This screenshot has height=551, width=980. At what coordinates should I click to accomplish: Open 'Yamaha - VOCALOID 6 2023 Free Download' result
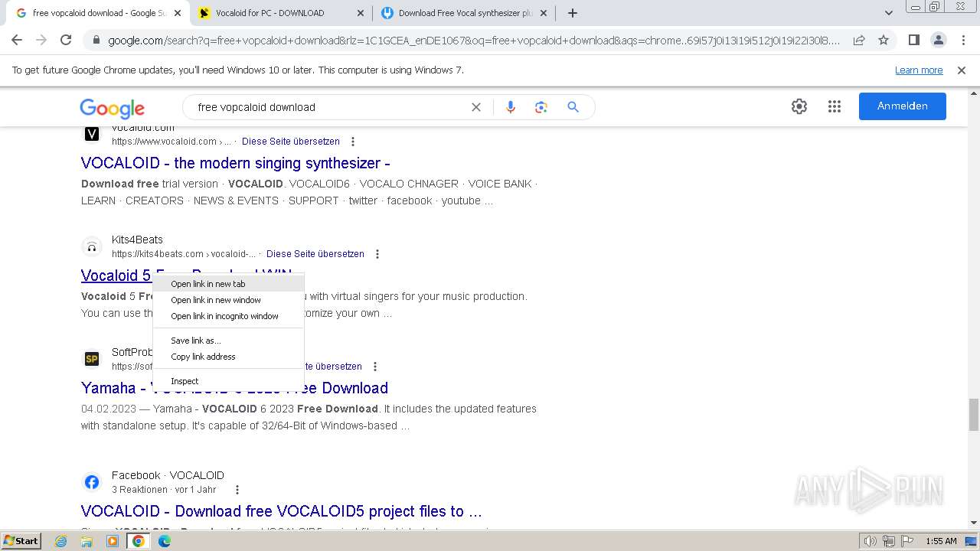coord(234,388)
